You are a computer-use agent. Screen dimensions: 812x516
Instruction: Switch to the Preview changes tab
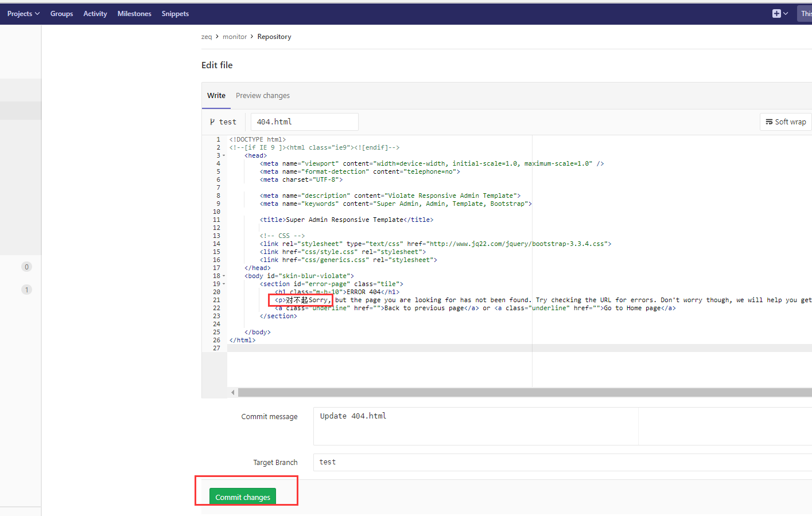[x=262, y=95]
